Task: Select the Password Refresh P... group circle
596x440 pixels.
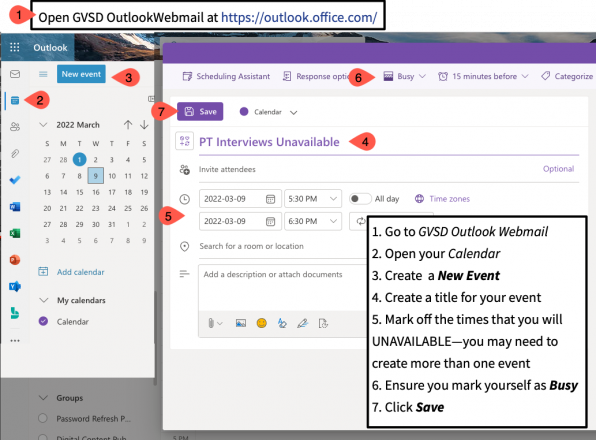Action: 43,418
